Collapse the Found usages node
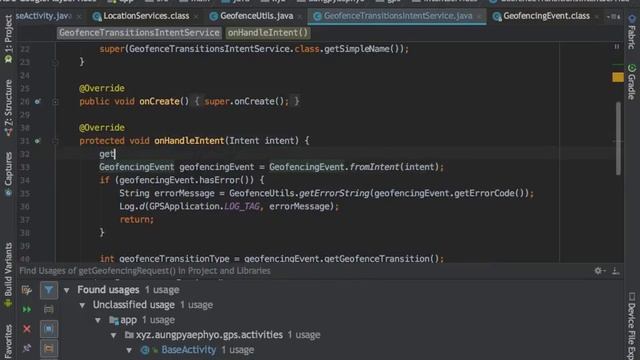This screenshot has width=640, height=360. (67, 290)
